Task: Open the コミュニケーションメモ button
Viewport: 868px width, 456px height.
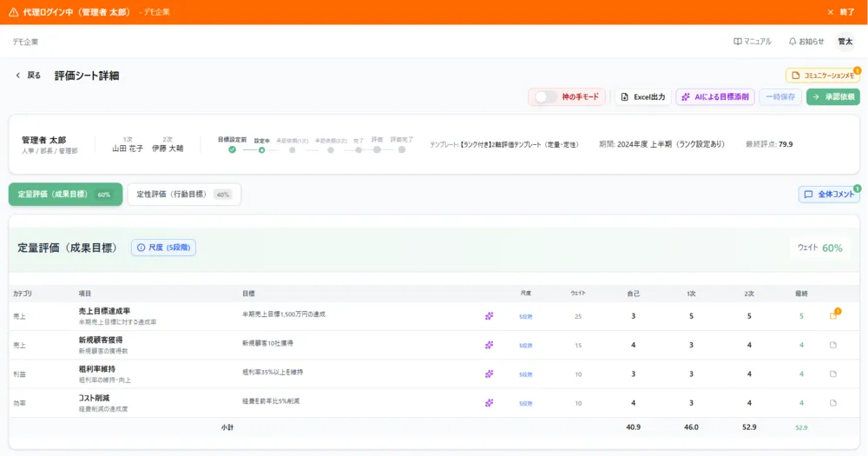Action: point(823,76)
